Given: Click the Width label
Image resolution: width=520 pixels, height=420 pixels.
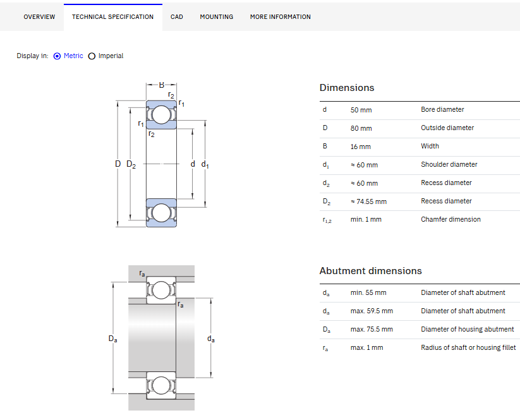Looking at the screenshot, I should (x=430, y=146).
